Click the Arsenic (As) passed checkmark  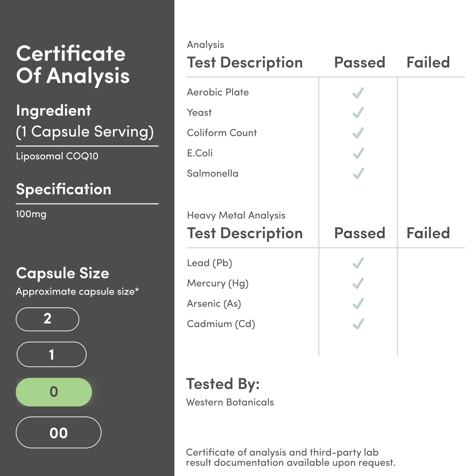(358, 303)
